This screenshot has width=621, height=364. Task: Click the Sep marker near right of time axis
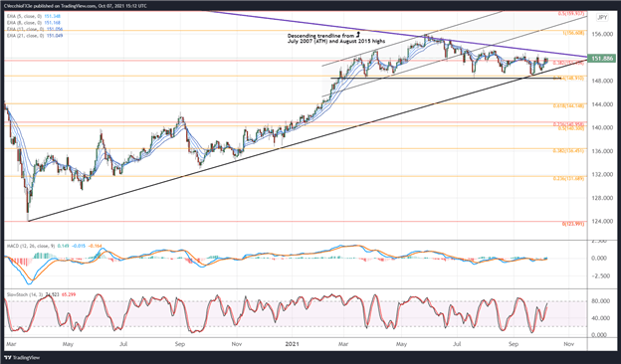tap(514, 344)
